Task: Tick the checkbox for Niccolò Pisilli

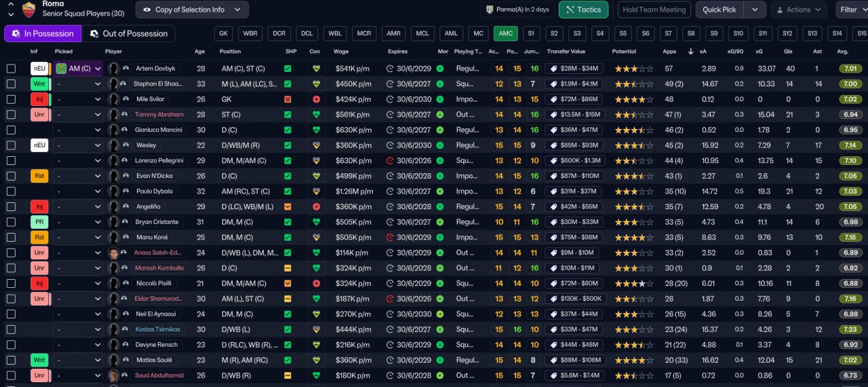Action: (11, 283)
